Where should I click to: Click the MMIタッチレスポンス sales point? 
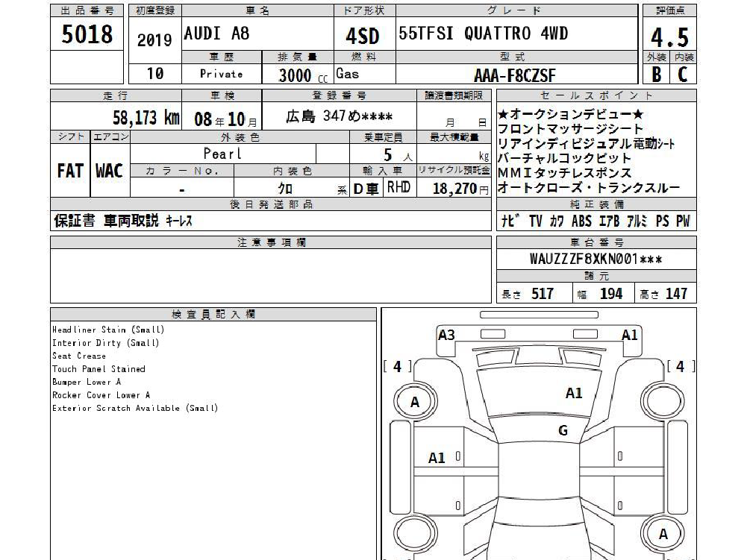(564, 173)
